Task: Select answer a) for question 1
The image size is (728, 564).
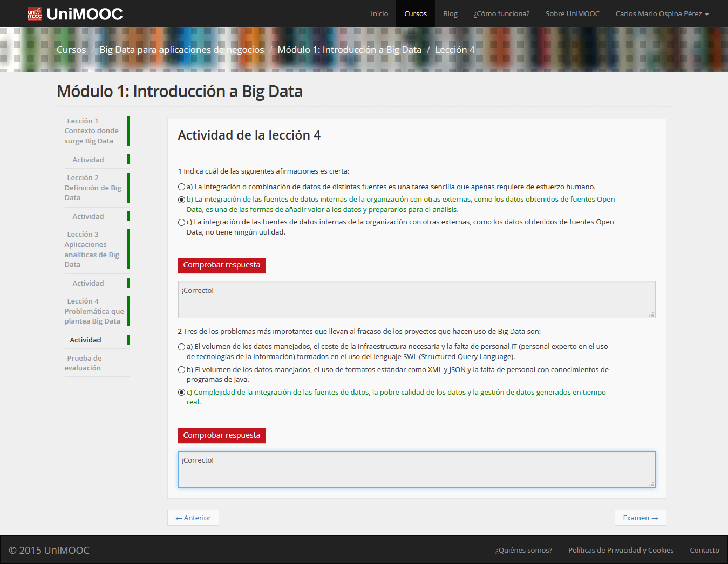Action: pyautogui.click(x=181, y=187)
